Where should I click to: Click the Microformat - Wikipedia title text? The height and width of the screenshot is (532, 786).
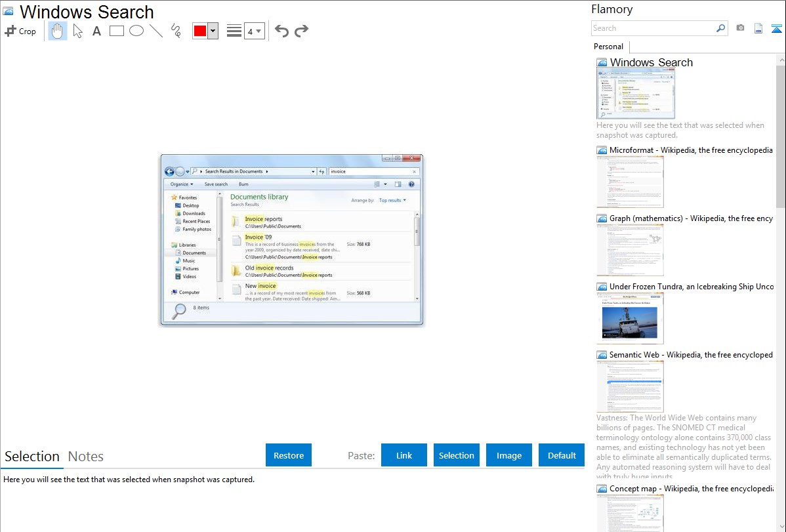pos(691,150)
